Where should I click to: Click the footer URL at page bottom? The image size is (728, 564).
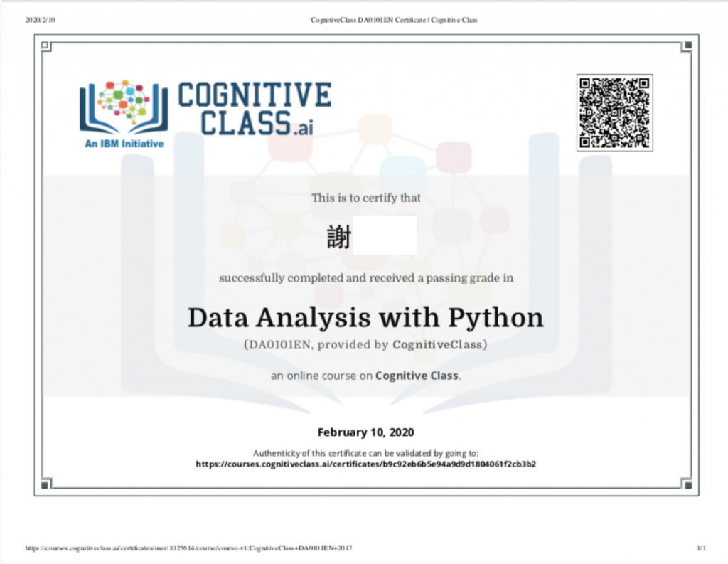[x=188, y=548]
